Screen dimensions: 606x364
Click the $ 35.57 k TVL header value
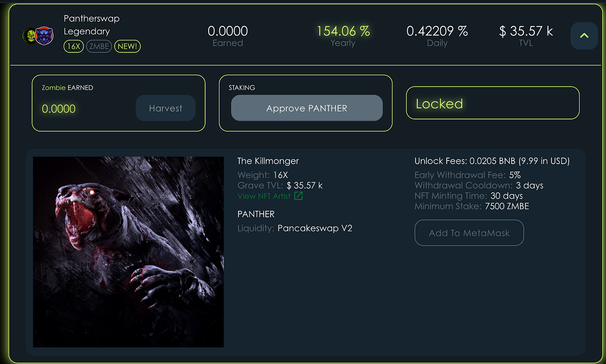[x=526, y=31]
